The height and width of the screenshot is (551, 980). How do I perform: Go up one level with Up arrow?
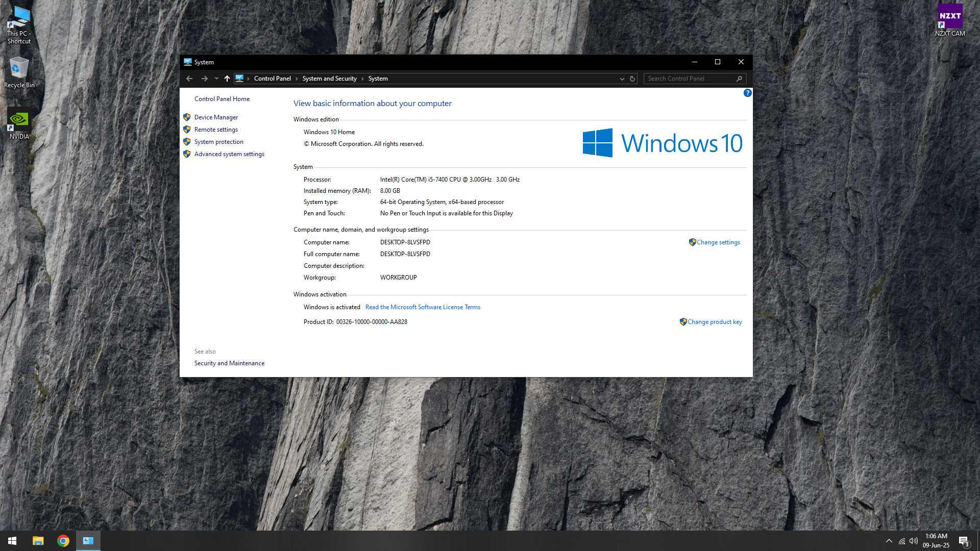(x=227, y=79)
